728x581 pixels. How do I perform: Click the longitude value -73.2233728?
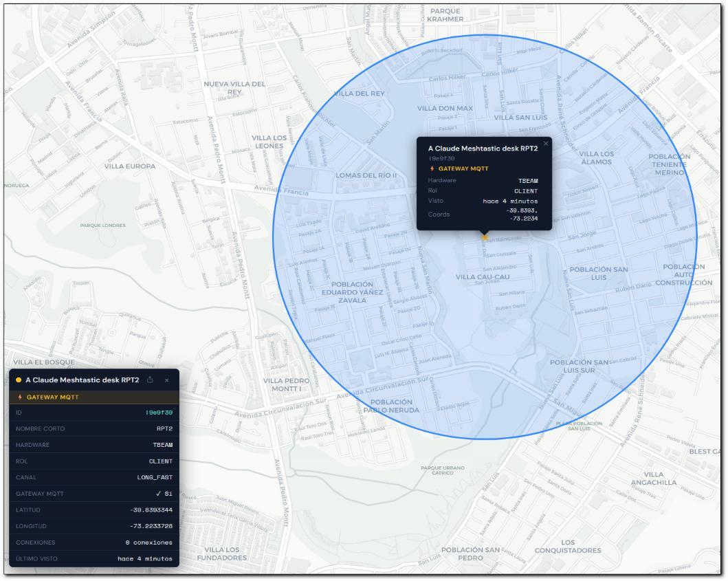[x=151, y=526]
